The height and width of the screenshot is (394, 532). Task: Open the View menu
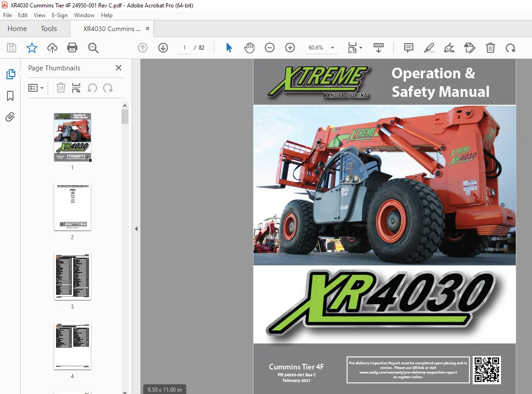40,15
